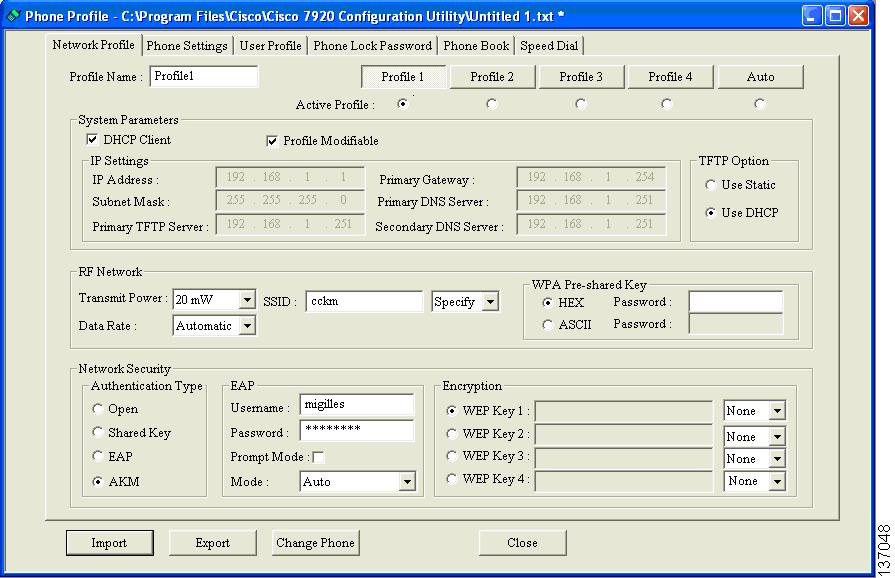Select the Use DHCP TFTP option

point(711,213)
